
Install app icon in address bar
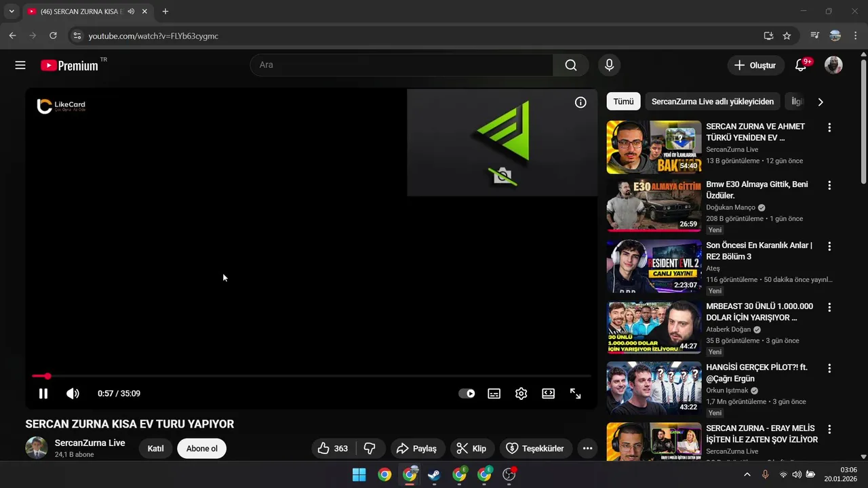(768, 36)
